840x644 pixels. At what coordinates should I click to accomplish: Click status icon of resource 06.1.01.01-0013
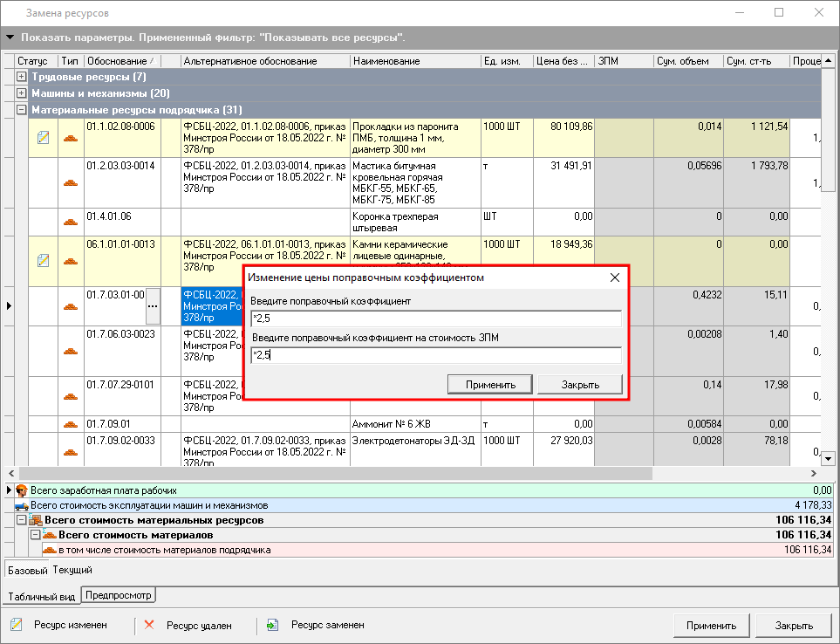(x=44, y=261)
